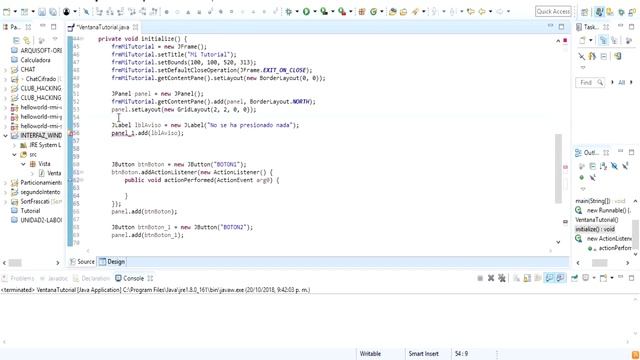Click the Package Explorer horizontal scrollbar thumb
This screenshot has width=640, height=360.
tap(15, 263)
